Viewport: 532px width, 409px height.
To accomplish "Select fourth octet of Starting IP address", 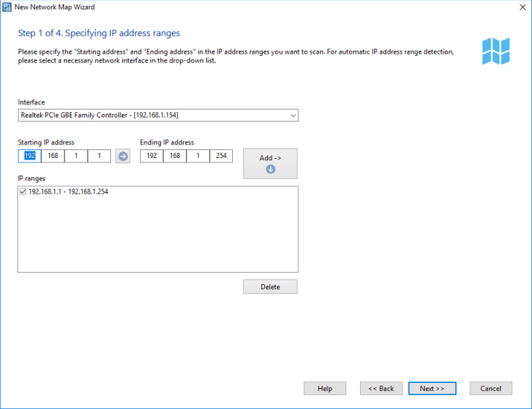I will (99, 156).
